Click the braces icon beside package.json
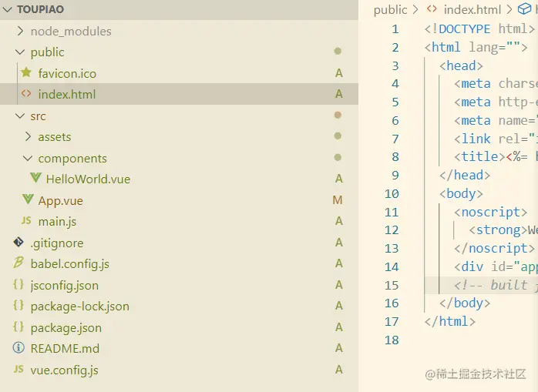Image resolution: width=538 pixels, height=392 pixels. pos(18,327)
